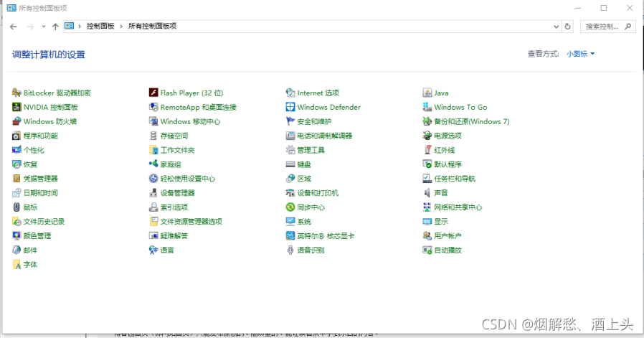The width and height of the screenshot is (644, 338).
Task: Open the Flash Player (32 位) icon
Action: tap(153, 93)
